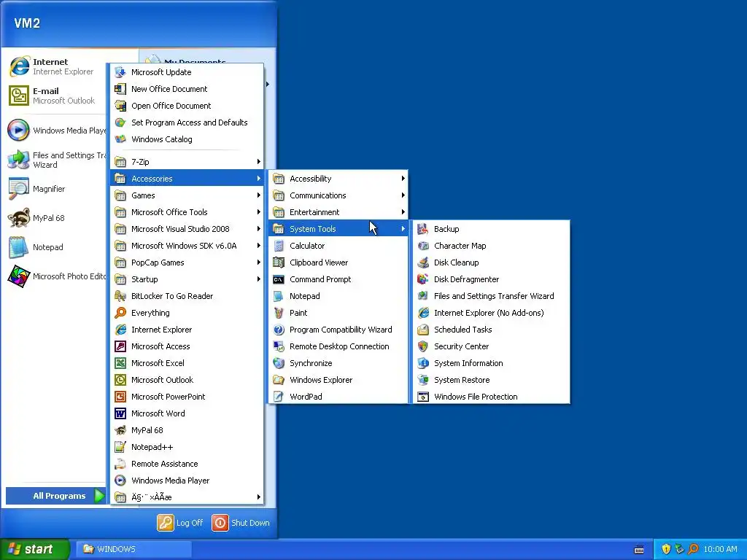The height and width of the screenshot is (560, 747).
Task: Open the Clipboard Viewer icon
Action: [x=279, y=262]
